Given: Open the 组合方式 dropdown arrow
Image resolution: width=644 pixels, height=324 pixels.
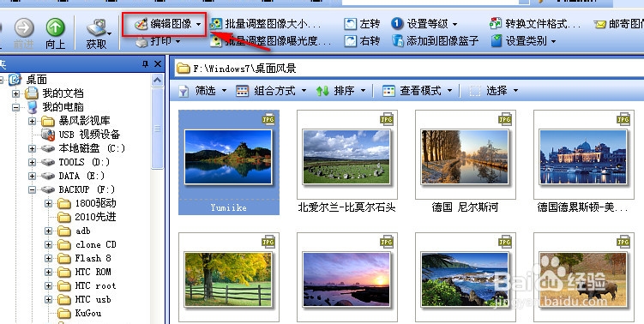Looking at the screenshot, I should coord(304,91).
